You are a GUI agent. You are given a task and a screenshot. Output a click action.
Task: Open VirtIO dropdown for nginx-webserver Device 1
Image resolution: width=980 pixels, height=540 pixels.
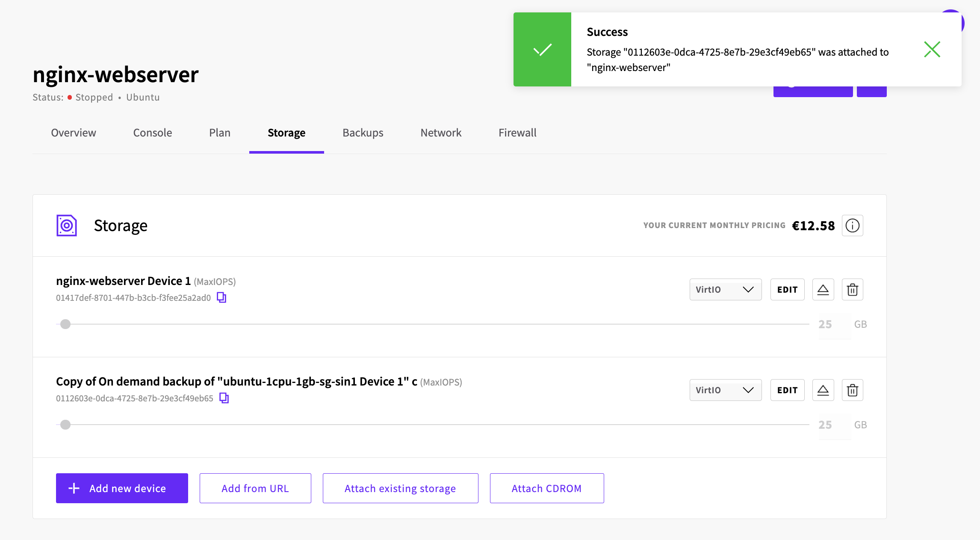pos(725,290)
